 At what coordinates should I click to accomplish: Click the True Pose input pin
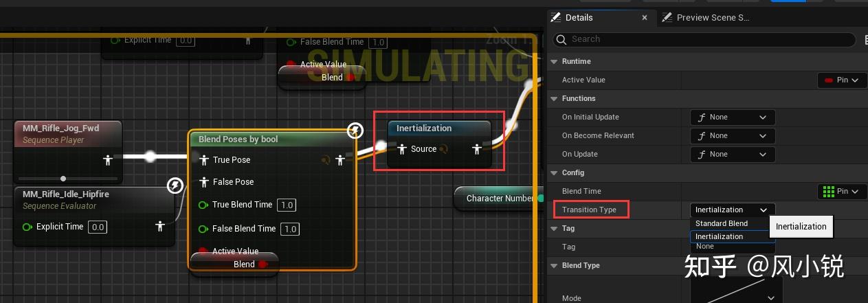tap(203, 160)
